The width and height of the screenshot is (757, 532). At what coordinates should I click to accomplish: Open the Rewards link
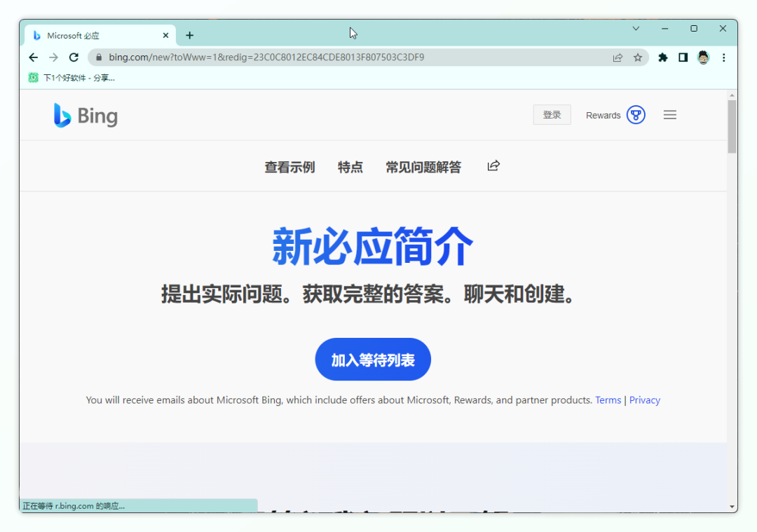pos(603,116)
